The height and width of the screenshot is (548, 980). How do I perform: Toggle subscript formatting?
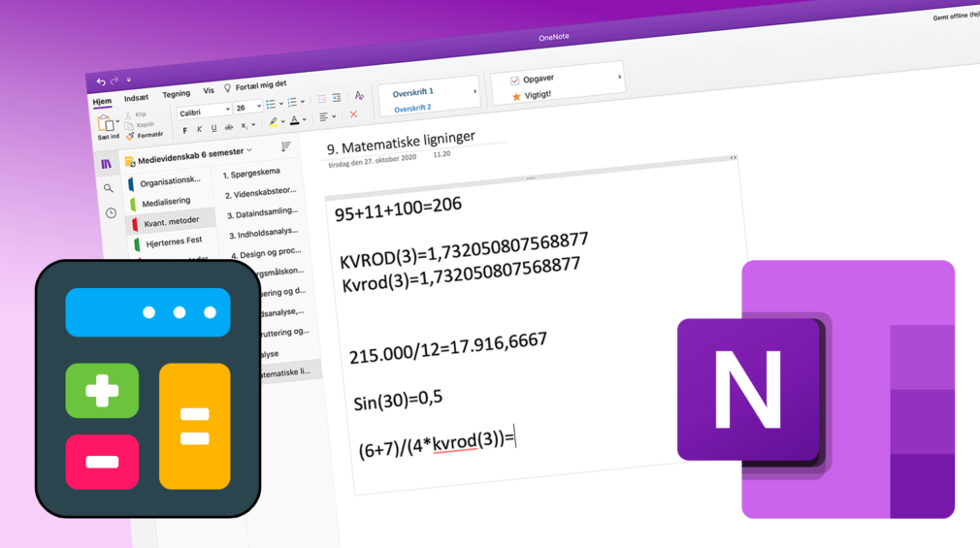(x=245, y=125)
